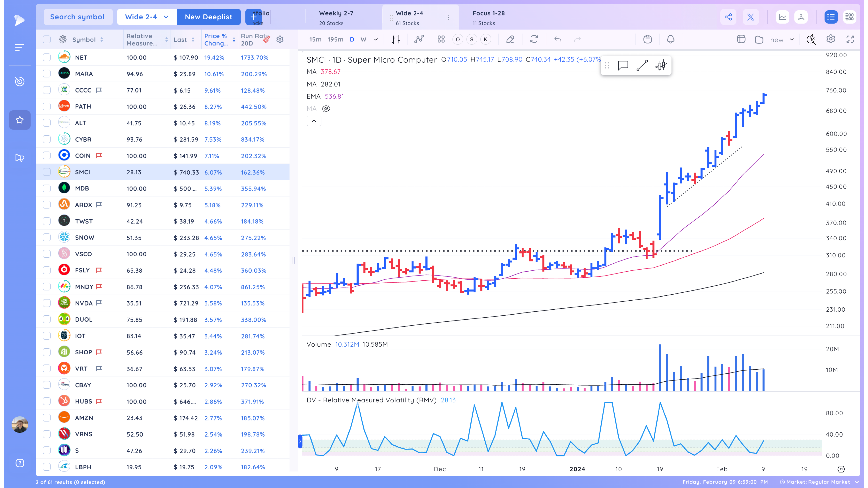The height and width of the screenshot is (488, 868).
Task: Switch to grid table view icon
Action: pyautogui.click(x=849, y=17)
